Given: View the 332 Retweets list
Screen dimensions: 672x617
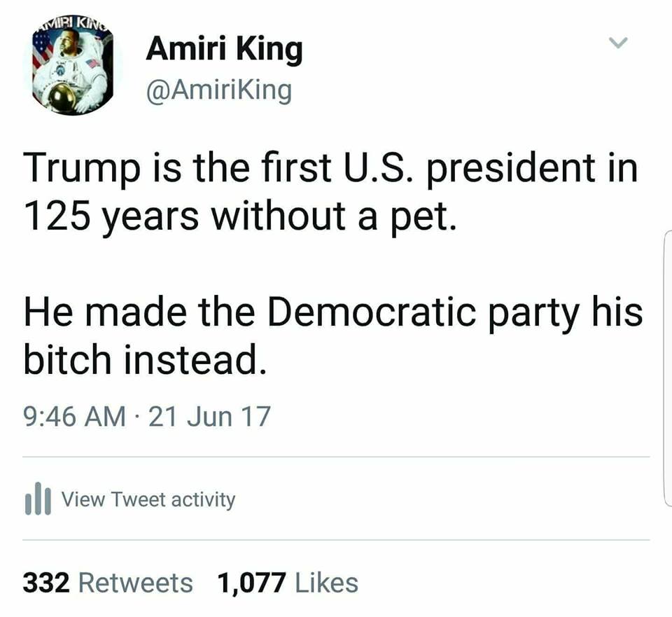Looking at the screenshot, I should 107,583.
